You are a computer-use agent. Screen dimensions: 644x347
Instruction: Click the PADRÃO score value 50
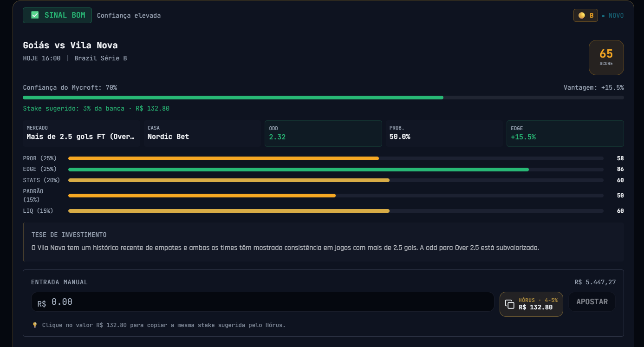click(620, 196)
